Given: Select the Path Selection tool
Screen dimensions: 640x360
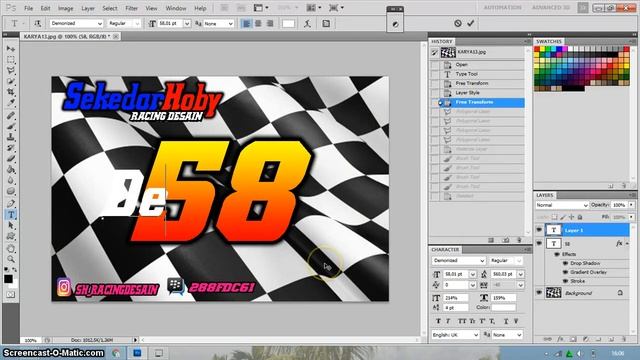Looking at the screenshot, I should point(11,225).
